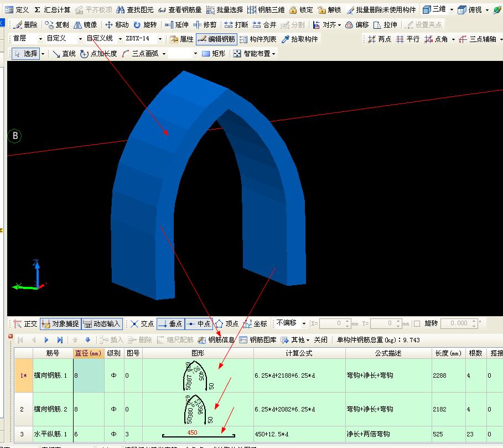503x448 pixels.
Task: Go to next rebar record arrow
Action: pos(46,339)
